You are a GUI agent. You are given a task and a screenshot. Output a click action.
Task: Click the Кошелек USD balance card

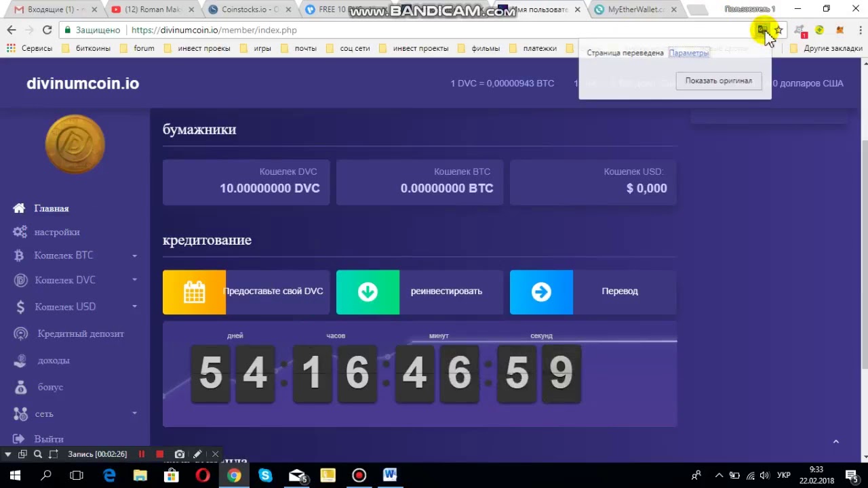pos(593,182)
